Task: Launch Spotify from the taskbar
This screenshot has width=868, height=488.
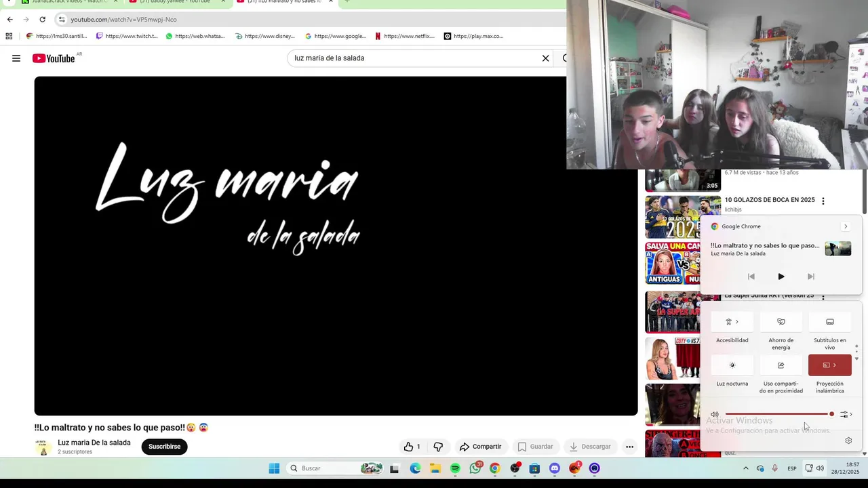Action: [x=455, y=468]
